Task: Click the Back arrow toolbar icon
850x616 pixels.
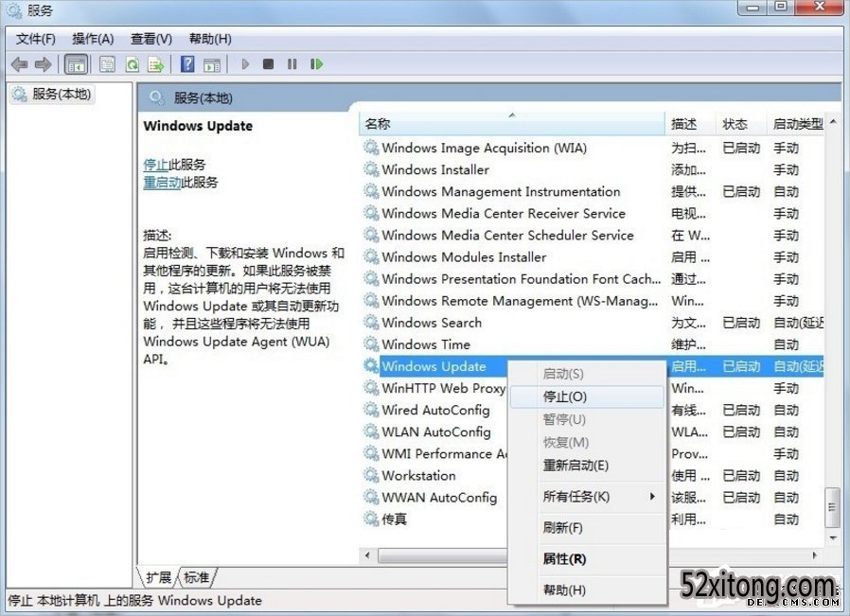Action: [x=20, y=64]
